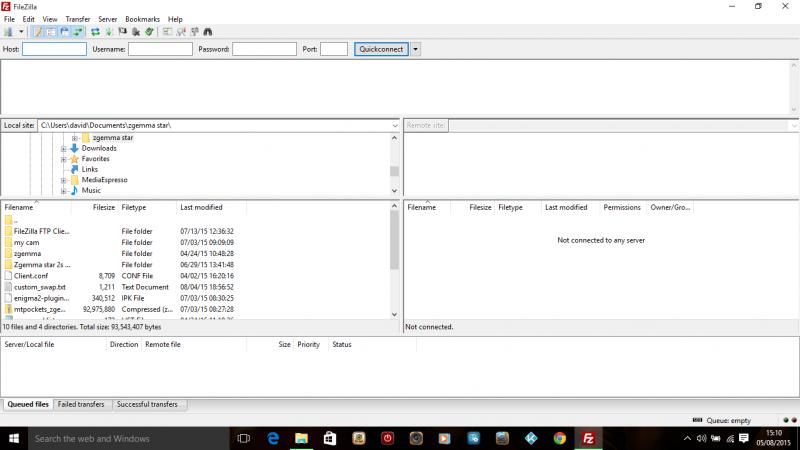Show hidden system tray icons

point(687,438)
